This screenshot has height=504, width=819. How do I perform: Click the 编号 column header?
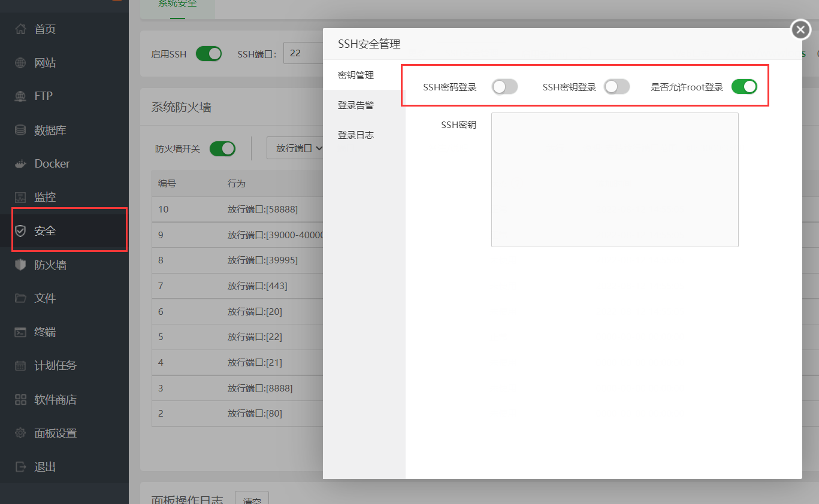click(167, 183)
